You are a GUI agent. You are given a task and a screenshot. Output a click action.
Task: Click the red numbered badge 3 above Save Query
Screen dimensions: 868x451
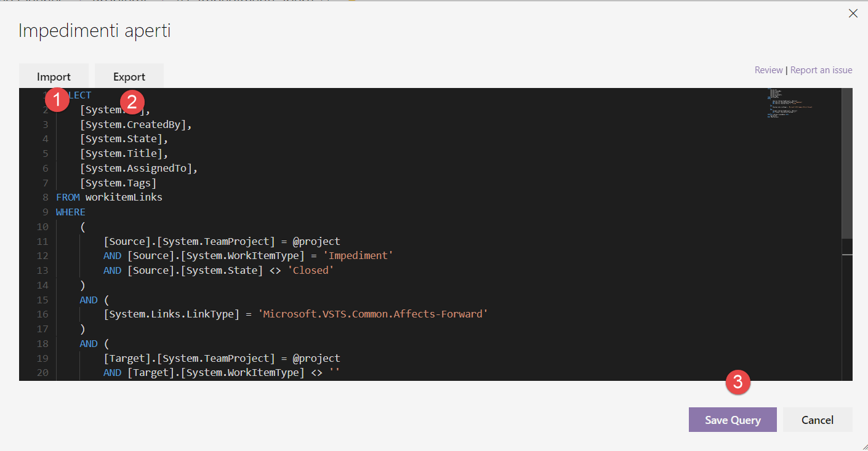[737, 382]
